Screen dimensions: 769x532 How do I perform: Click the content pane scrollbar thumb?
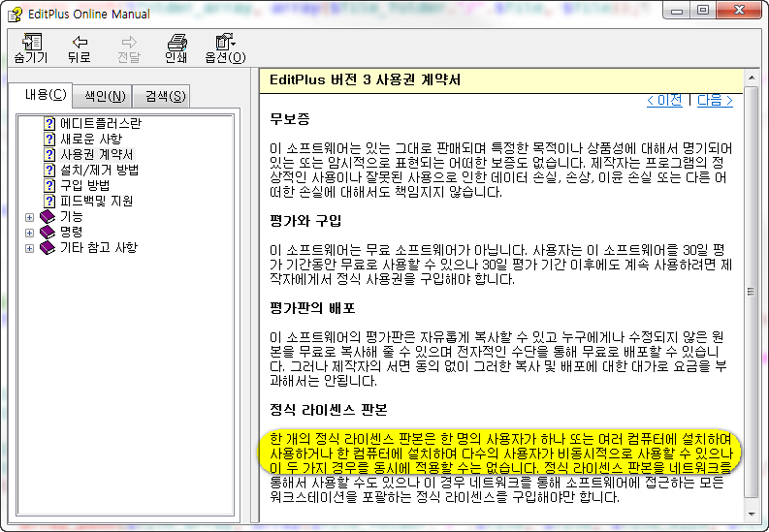coord(751,292)
